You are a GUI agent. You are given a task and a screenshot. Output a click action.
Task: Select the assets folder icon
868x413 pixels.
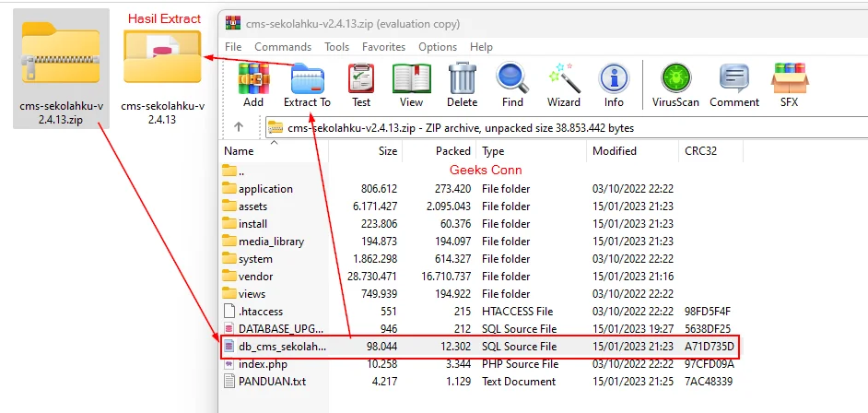(x=229, y=206)
